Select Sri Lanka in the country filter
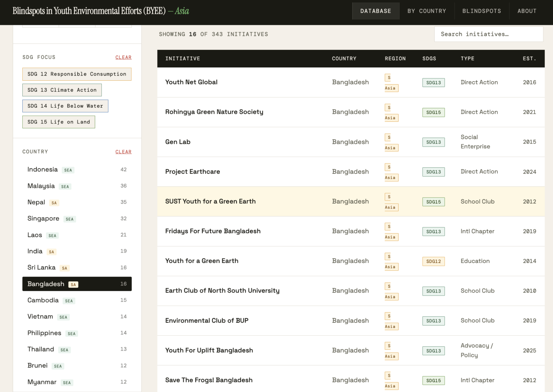The height and width of the screenshot is (392, 553). click(x=77, y=267)
